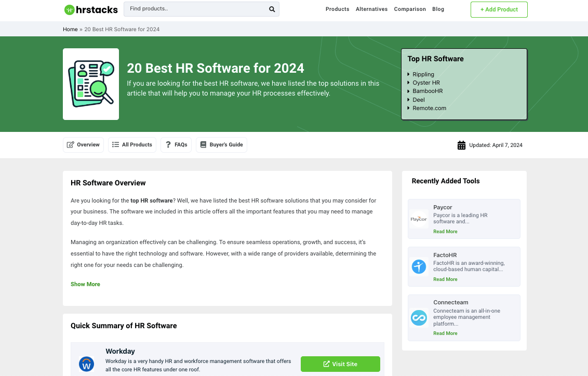Open Deel in Top HR Software
Screen dimensions: 588x376
419,100
